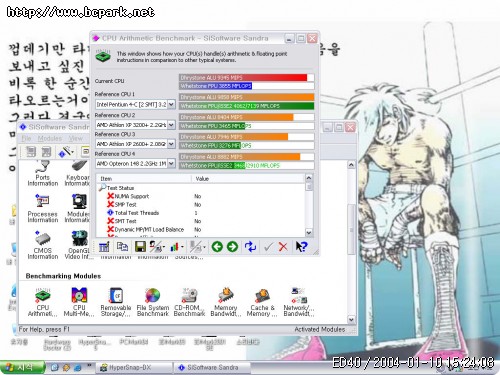500x375 pixels.
Task: Open Reference CPU 1 Intel Pentium dropdown
Action: click(x=171, y=105)
